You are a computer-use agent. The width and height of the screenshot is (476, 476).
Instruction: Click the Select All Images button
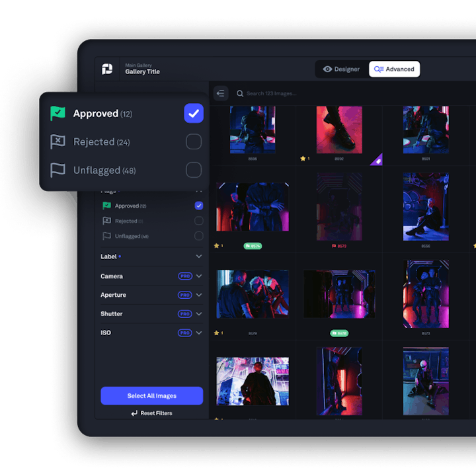pos(152,395)
